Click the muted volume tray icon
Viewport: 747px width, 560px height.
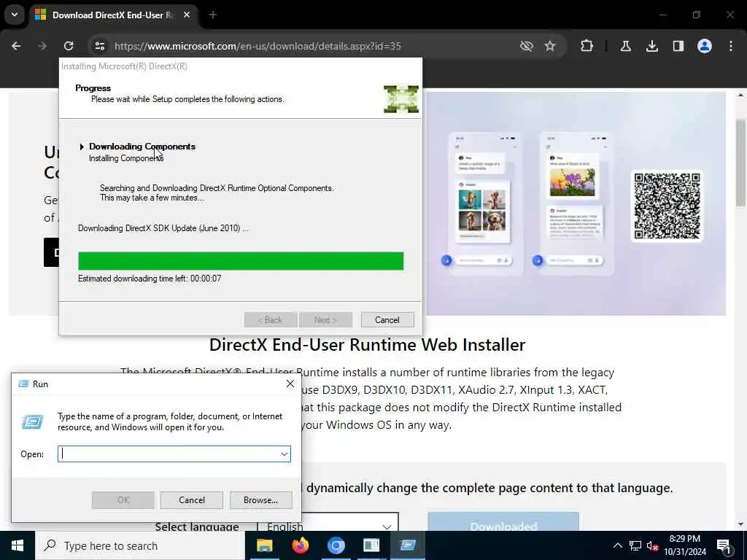[652, 545]
